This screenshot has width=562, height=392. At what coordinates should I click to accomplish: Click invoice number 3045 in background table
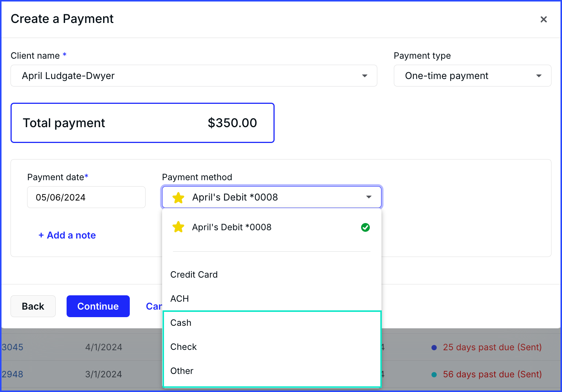coord(12,347)
